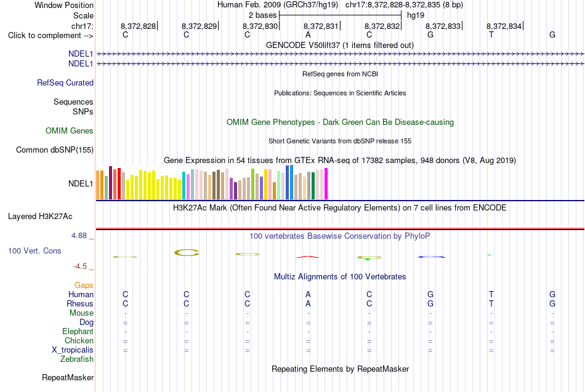Click position label 8,372,834 on the ruler

(x=504, y=26)
